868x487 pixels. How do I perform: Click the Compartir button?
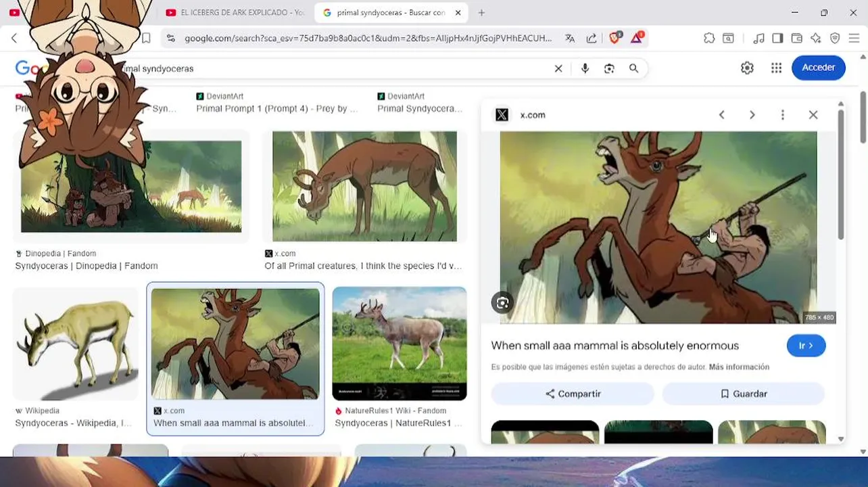coord(573,394)
